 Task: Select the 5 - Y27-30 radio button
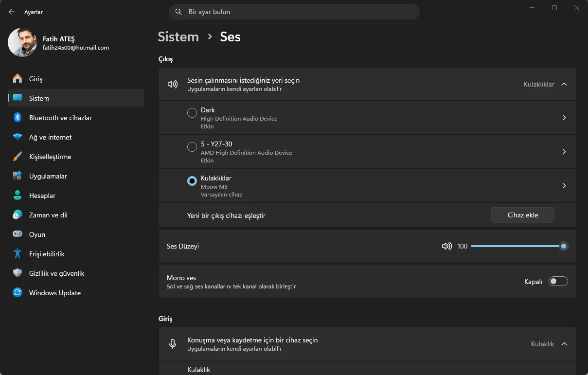pyautogui.click(x=192, y=147)
